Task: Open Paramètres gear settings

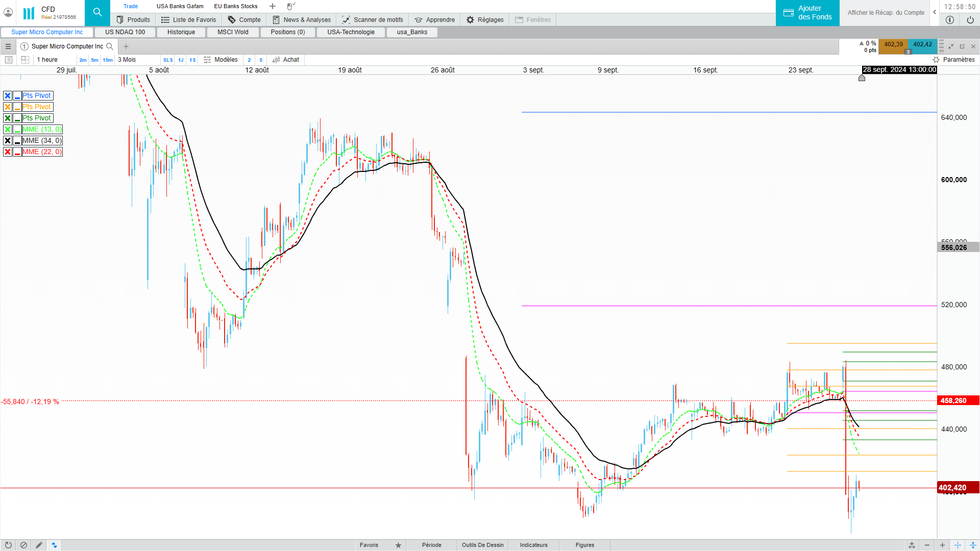Action: pos(953,60)
